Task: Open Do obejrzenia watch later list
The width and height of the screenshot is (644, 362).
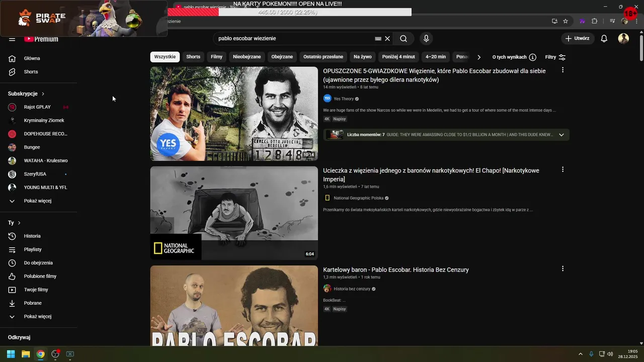Action: [38, 263]
